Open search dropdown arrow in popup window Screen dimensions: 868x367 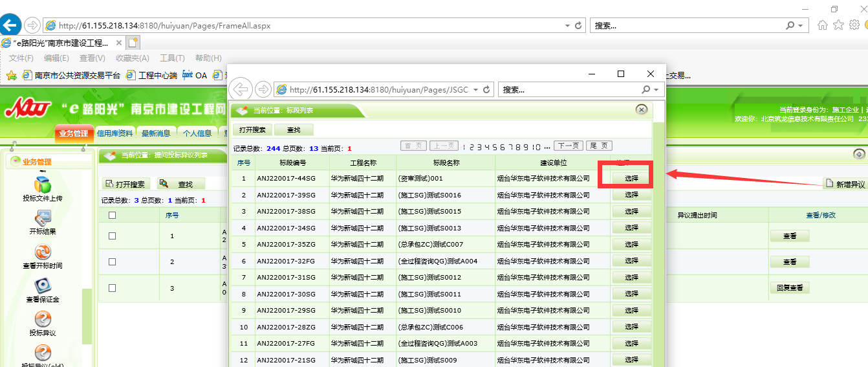(x=656, y=90)
